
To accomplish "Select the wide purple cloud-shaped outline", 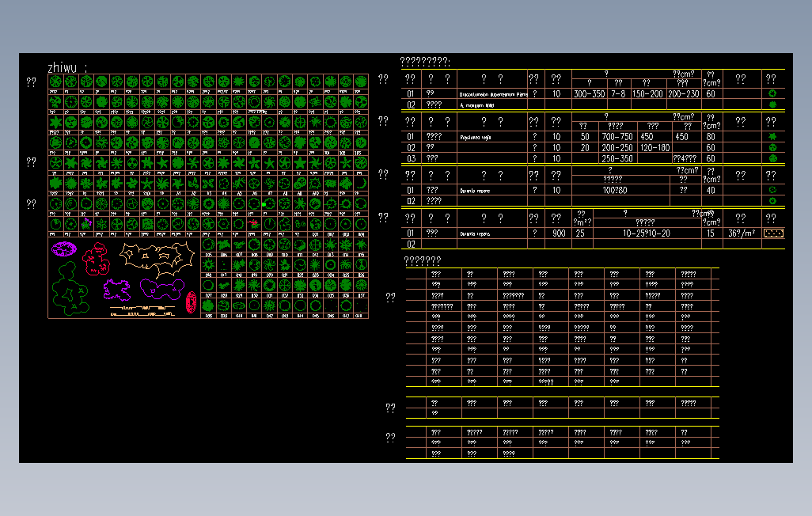I will coord(162,289).
